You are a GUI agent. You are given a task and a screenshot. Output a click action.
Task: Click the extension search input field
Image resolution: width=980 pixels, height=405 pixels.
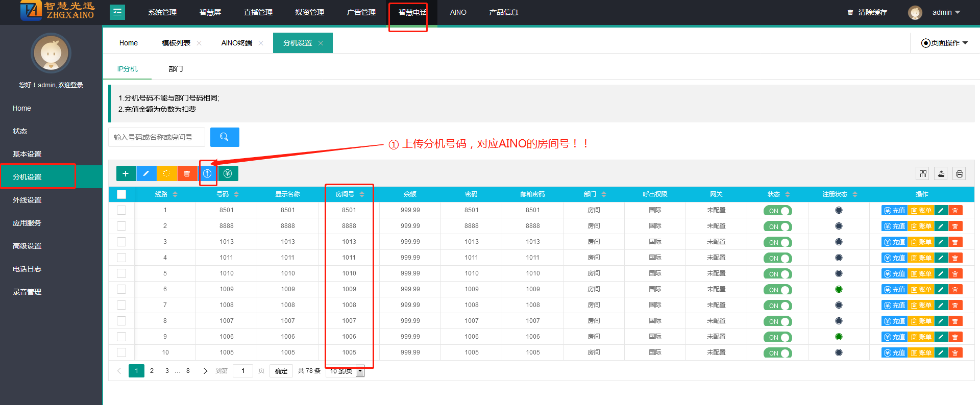[x=157, y=137]
